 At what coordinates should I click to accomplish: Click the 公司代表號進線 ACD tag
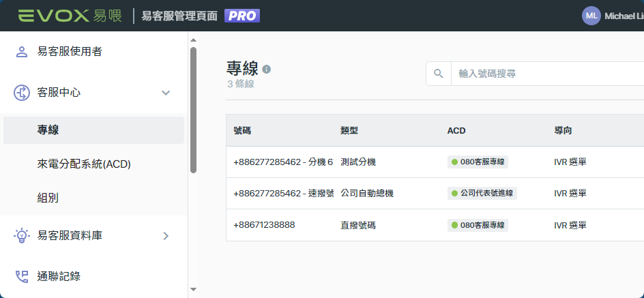(x=482, y=194)
